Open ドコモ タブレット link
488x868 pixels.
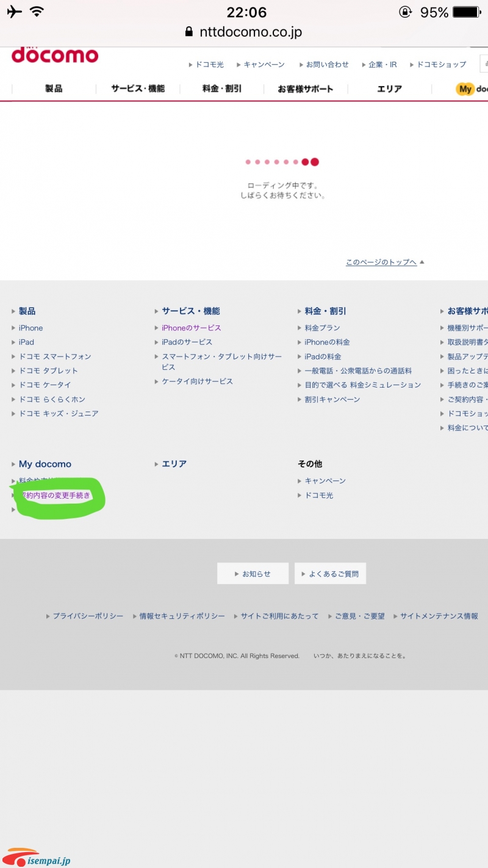[49, 371]
